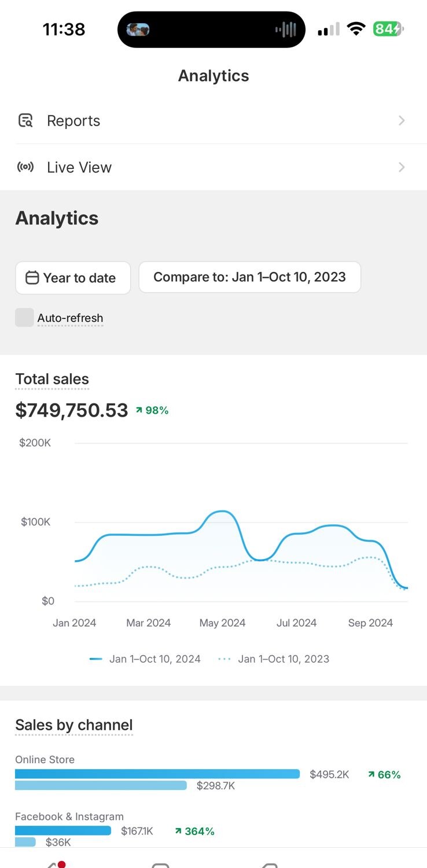Tap the $298.7K comparison bar
Screen dimensions: 427x868
pos(101,785)
